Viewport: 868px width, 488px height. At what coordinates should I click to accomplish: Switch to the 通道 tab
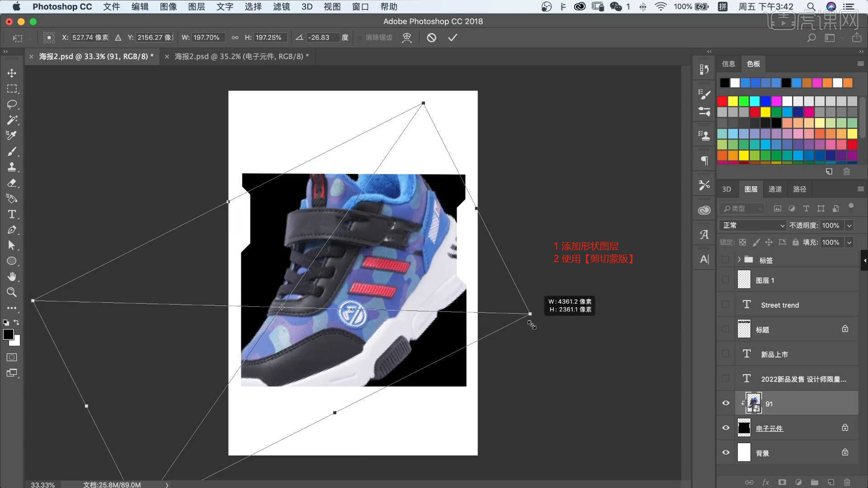[775, 189]
